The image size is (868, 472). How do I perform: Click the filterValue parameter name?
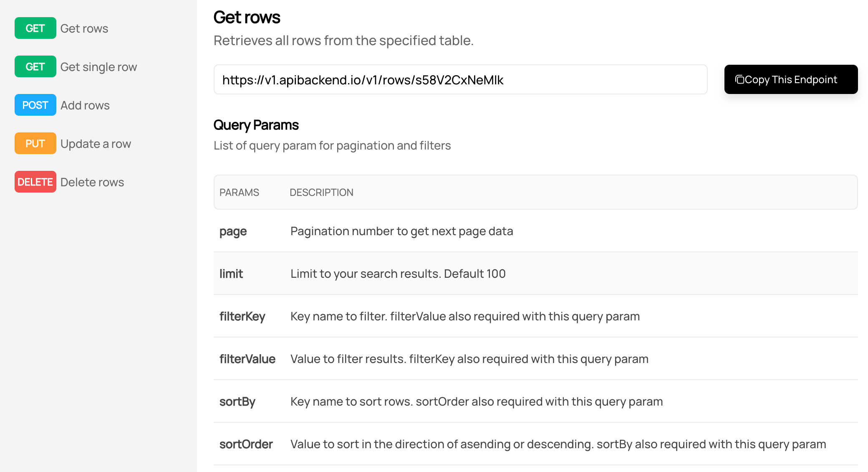pos(247,359)
